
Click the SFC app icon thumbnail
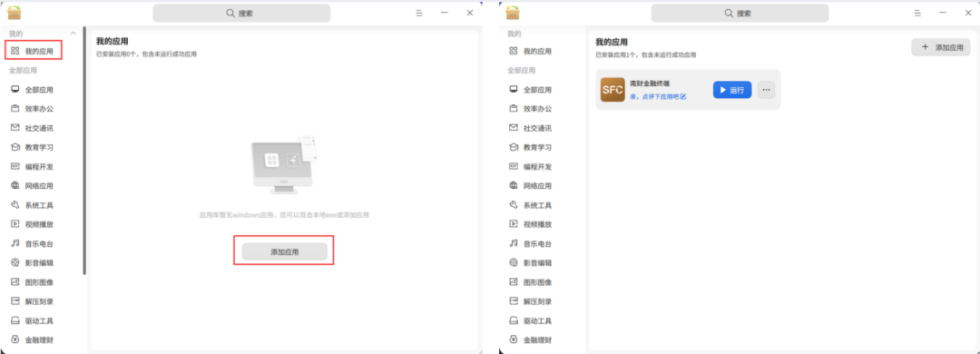tap(612, 90)
